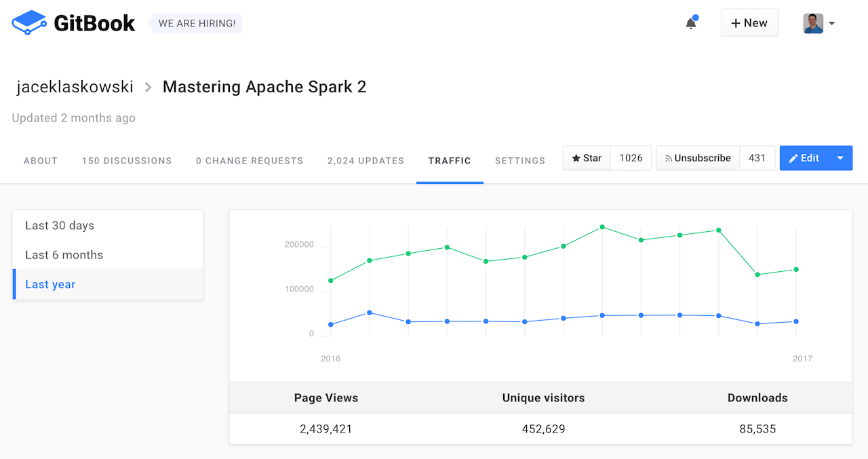Image resolution: width=868 pixels, height=459 pixels.
Task: Select the Last 30 days range
Action: pyautogui.click(x=60, y=225)
